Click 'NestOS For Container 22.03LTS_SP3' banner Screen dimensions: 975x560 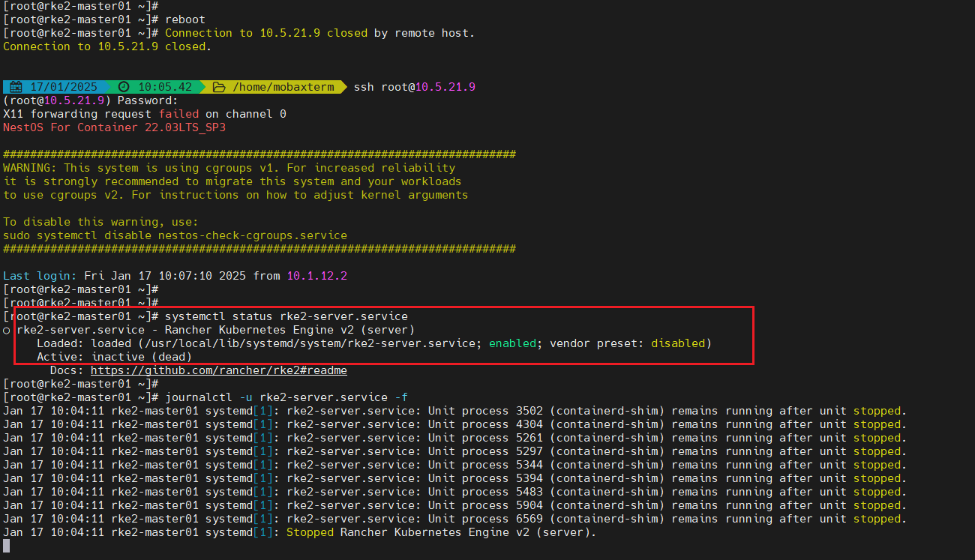[x=114, y=127]
